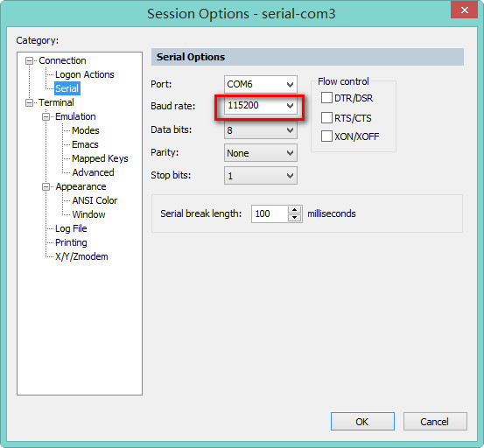Open the Mapped Keys category
484x448 pixels.
pos(100,158)
